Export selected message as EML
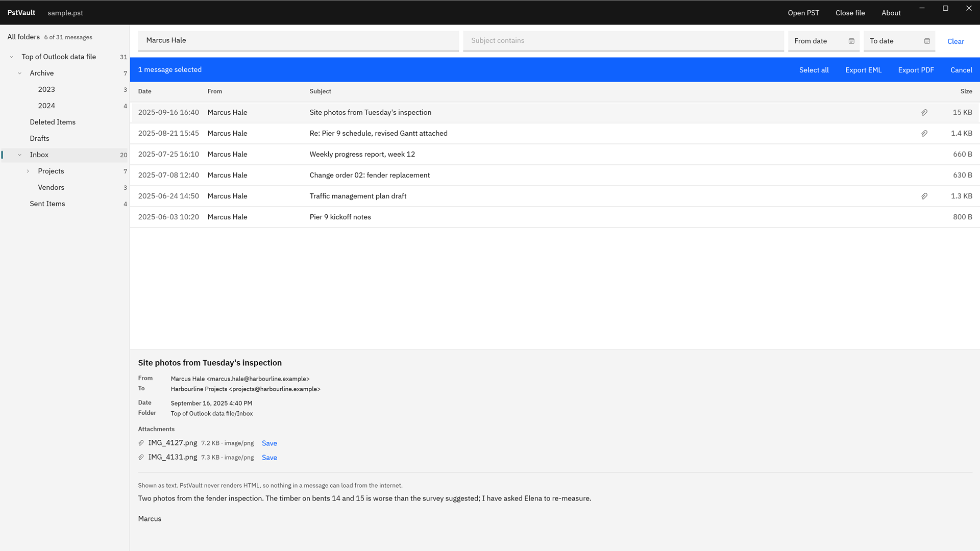The height and width of the screenshot is (551, 980). pos(863,70)
